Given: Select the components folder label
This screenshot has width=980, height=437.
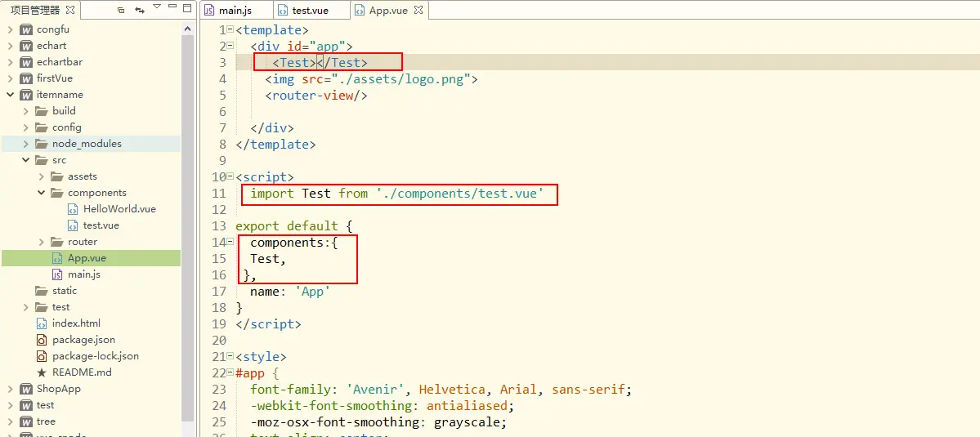Looking at the screenshot, I should pyautogui.click(x=97, y=193).
